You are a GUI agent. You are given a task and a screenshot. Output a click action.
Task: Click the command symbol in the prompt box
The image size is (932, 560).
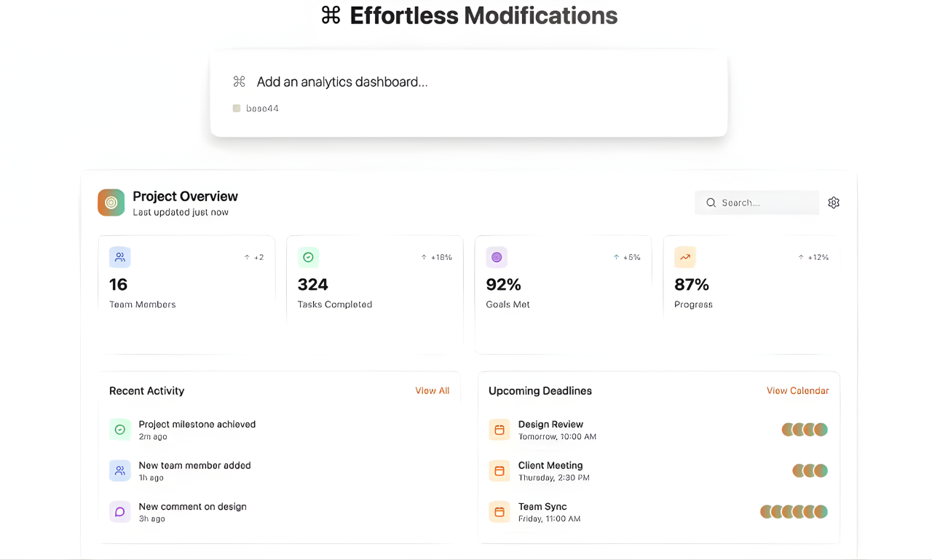tap(239, 82)
